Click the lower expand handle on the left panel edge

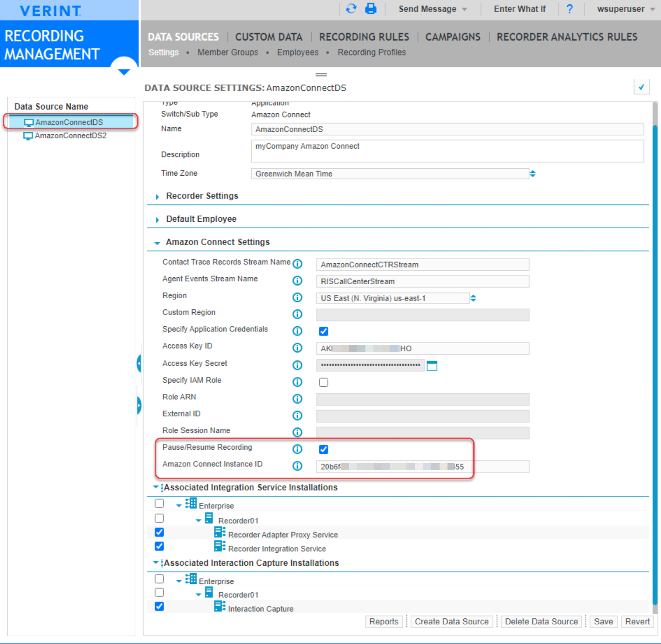click(x=139, y=405)
